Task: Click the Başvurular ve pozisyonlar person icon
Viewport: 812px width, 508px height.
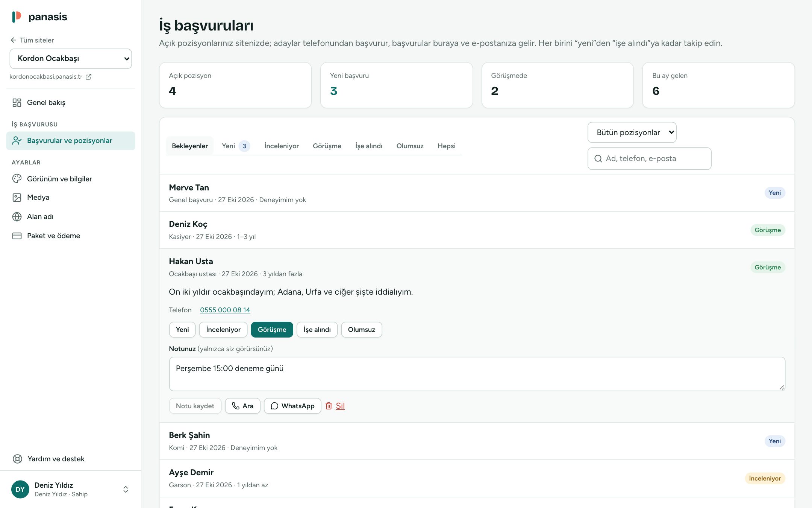Action: [x=17, y=141]
